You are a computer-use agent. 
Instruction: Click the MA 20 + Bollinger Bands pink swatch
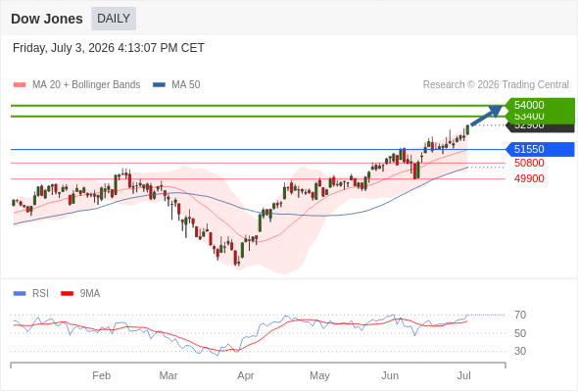pyautogui.click(x=20, y=85)
